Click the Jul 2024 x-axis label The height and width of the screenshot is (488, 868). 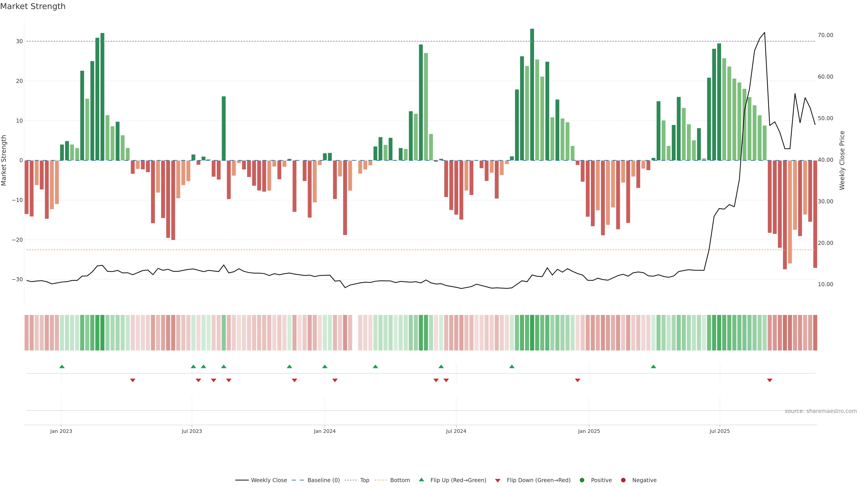(x=456, y=431)
